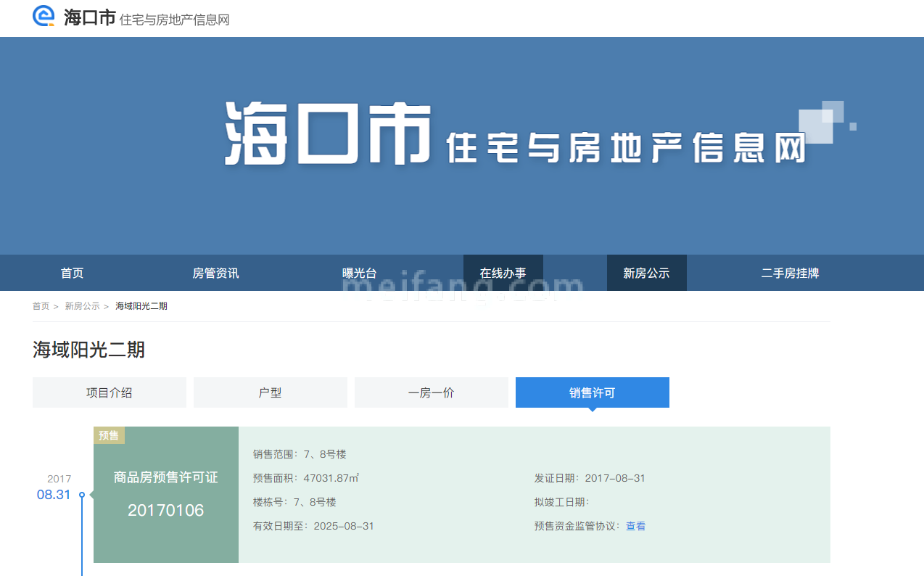Viewport: 924px width, 576px height.
Task: Click the 08.31 timeline marker dot
Action: click(82, 495)
